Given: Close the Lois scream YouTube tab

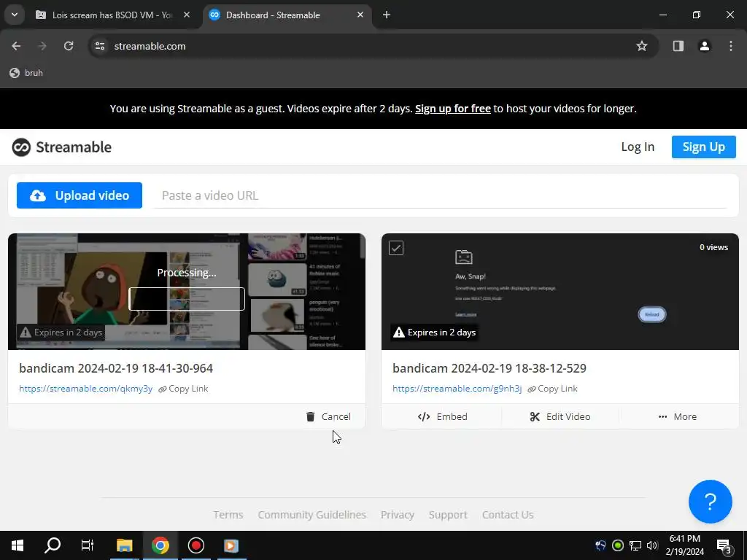Looking at the screenshot, I should 187,15.
